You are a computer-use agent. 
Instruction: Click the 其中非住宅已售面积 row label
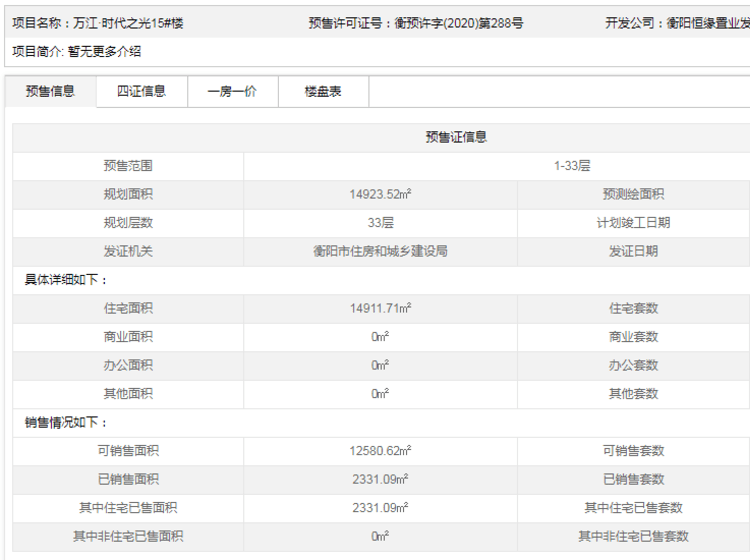click(x=128, y=536)
